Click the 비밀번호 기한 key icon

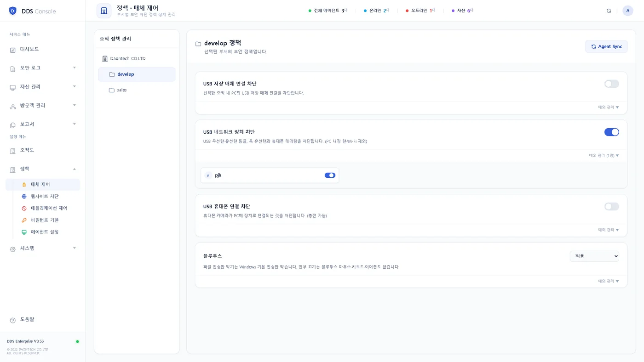point(24,221)
